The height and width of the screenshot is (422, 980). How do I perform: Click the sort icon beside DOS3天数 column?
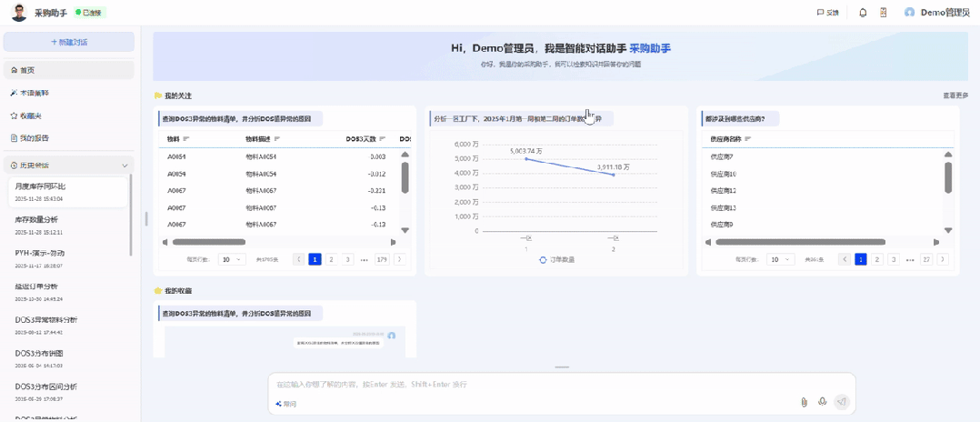pyautogui.click(x=383, y=139)
